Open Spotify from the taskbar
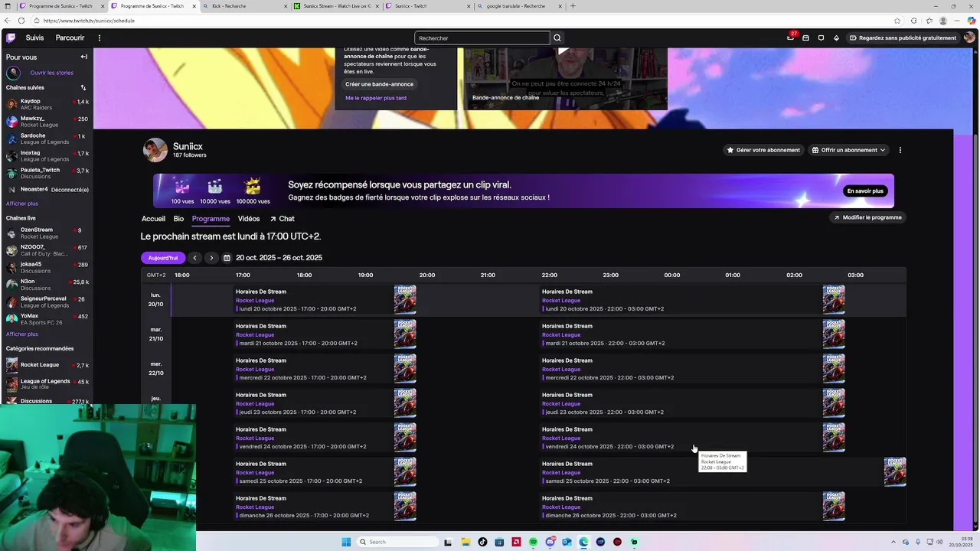 coord(533,542)
